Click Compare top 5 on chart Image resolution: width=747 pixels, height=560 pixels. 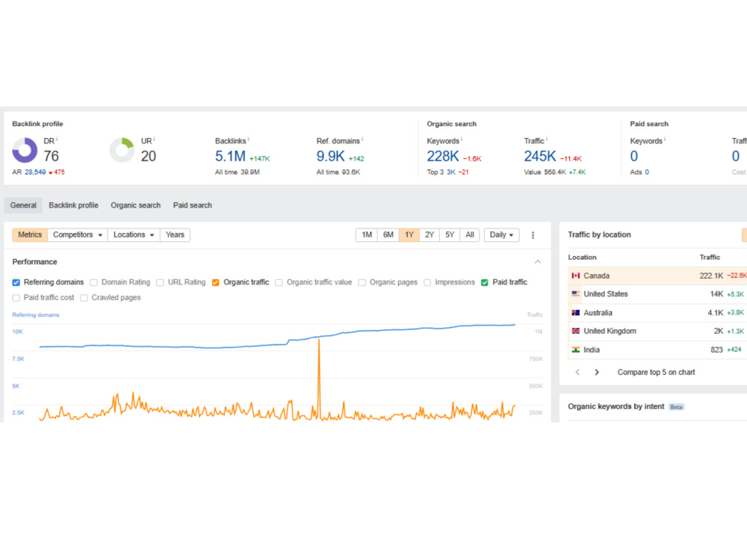coord(656,372)
